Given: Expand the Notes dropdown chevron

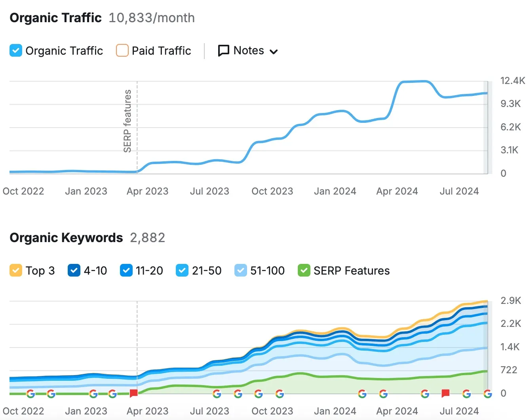Looking at the screenshot, I should coord(274,52).
